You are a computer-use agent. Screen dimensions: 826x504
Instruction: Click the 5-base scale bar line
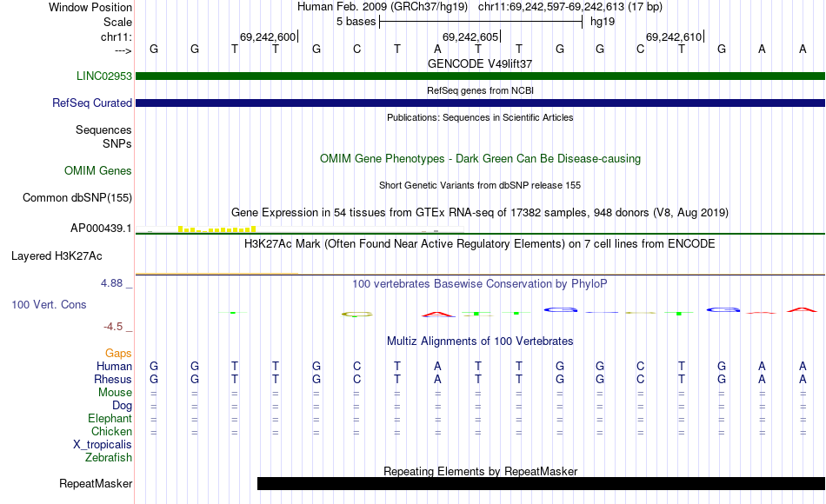(x=481, y=22)
